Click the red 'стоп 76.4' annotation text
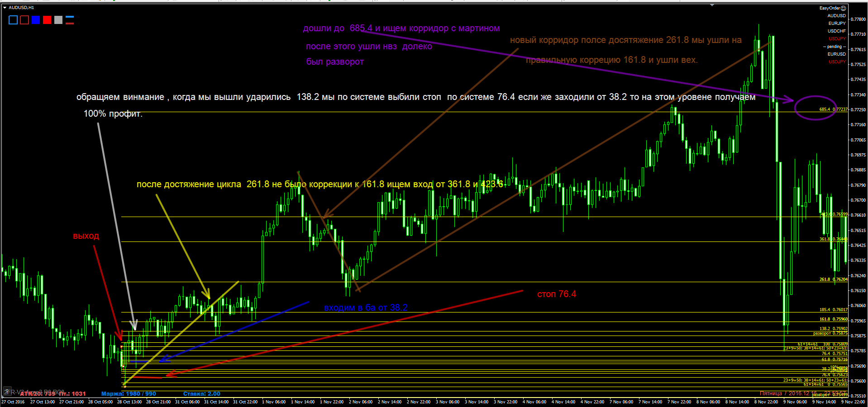 557,294
